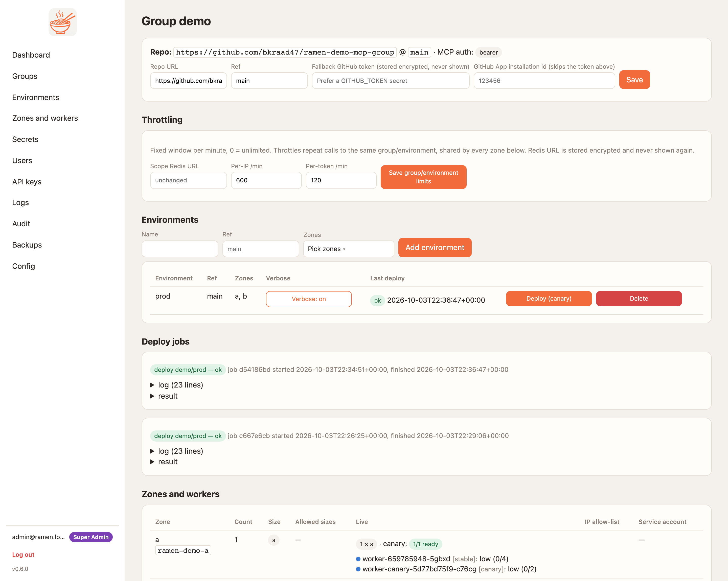
Task: Focus the Repo URL field
Action: pos(188,81)
